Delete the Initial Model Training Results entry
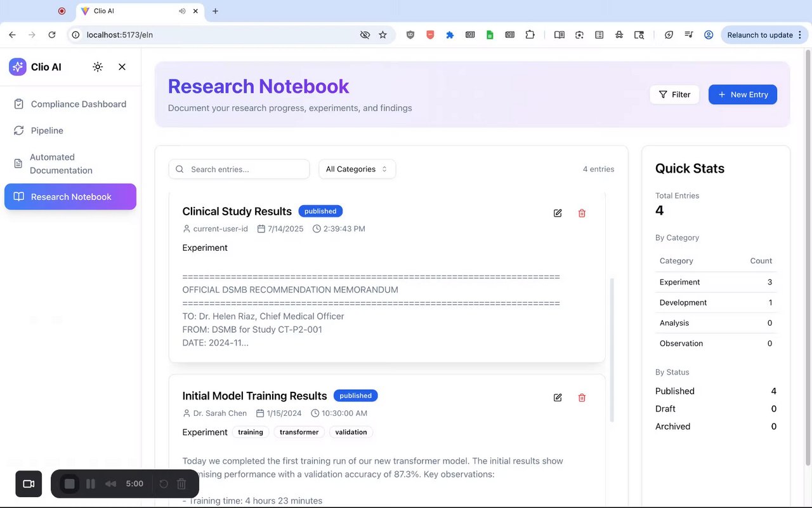Viewport: 812px width, 508px height. [582, 398]
